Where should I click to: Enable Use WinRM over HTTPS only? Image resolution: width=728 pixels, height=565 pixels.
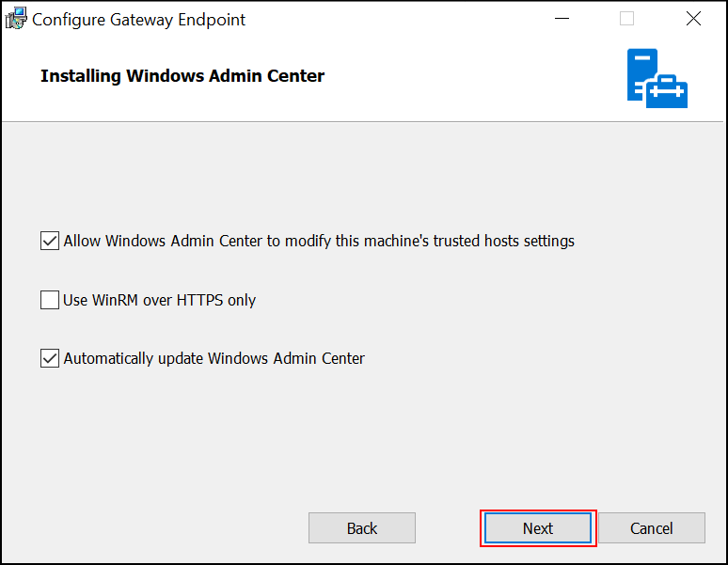tap(50, 300)
